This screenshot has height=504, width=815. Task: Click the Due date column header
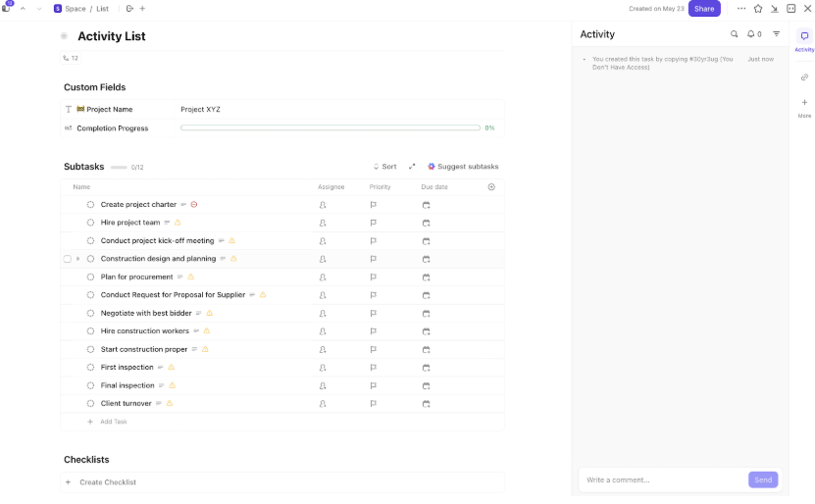434,187
